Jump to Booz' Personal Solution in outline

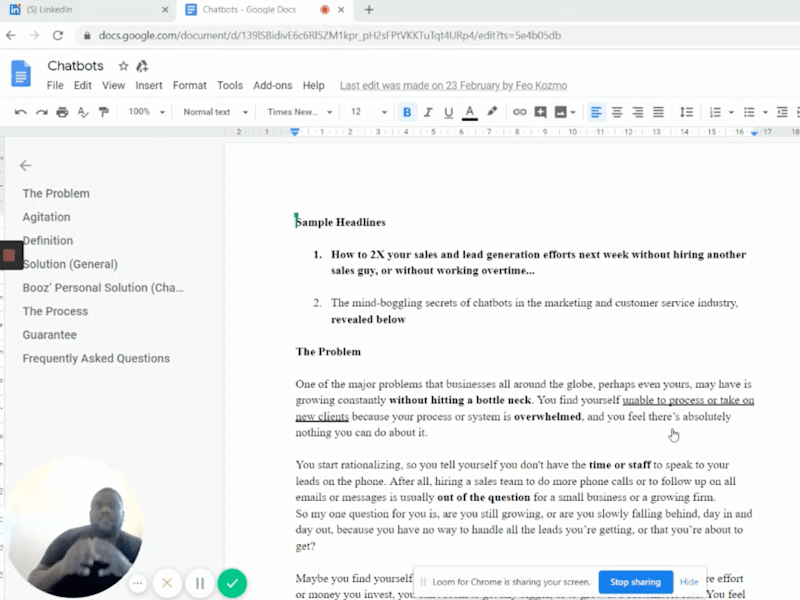point(103,287)
